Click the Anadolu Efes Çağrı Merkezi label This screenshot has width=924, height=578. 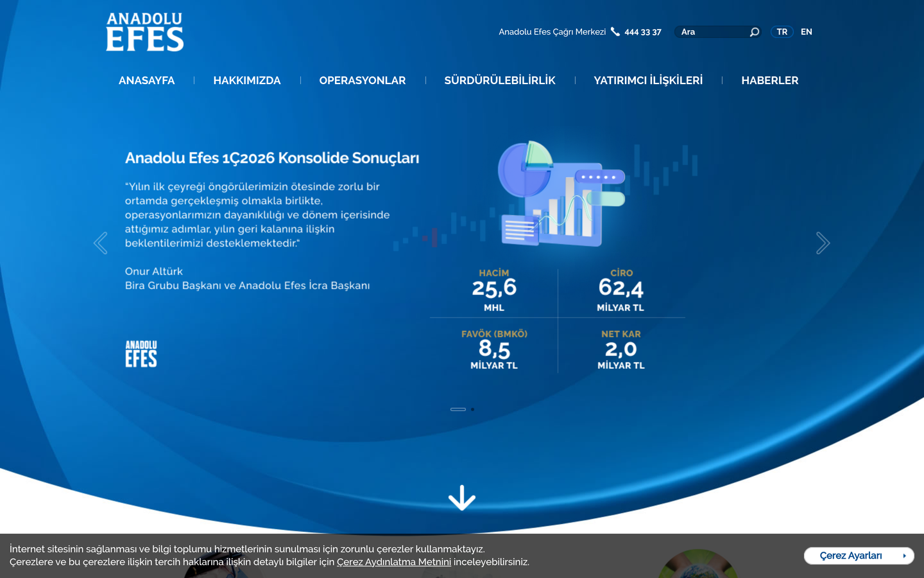tap(552, 32)
